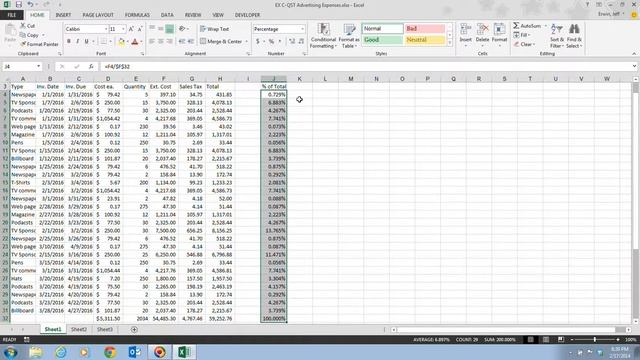Apply fill color with paint bucket icon
The image size is (640, 360).
pos(122,42)
